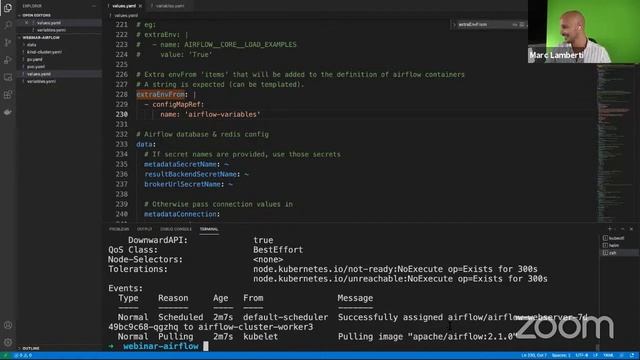The image size is (640, 360).
Task: Click the remote window indicator in status bar
Action: click(x=5, y=356)
